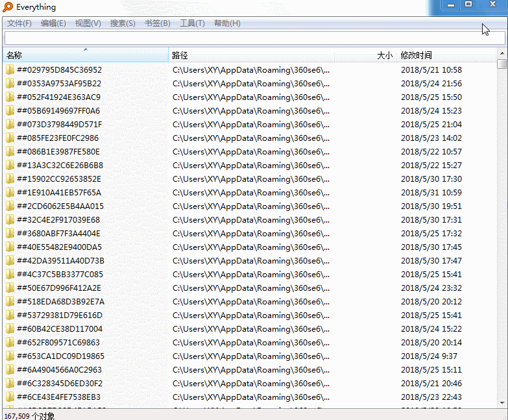
Task: Click folder icon for ##029795D845C36952
Action: click(x=10, y=70)
